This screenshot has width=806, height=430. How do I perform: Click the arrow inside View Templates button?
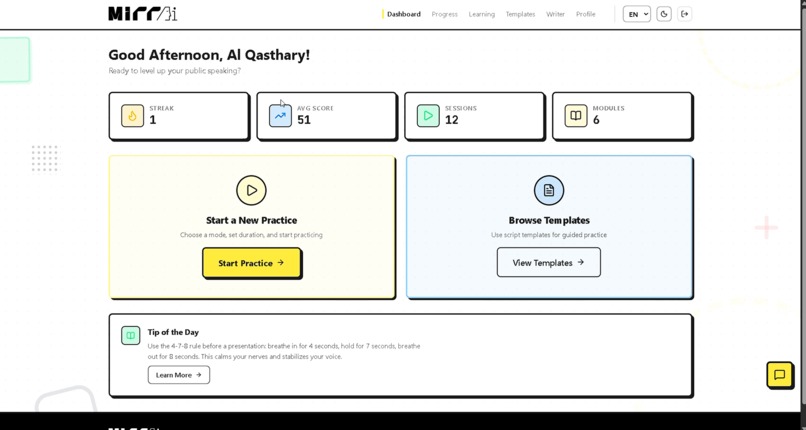tap(581, 262)
